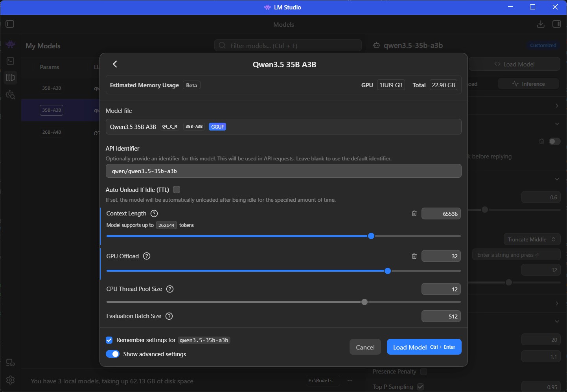Click CPU Thread Pool Size help icon

(170, 289)
